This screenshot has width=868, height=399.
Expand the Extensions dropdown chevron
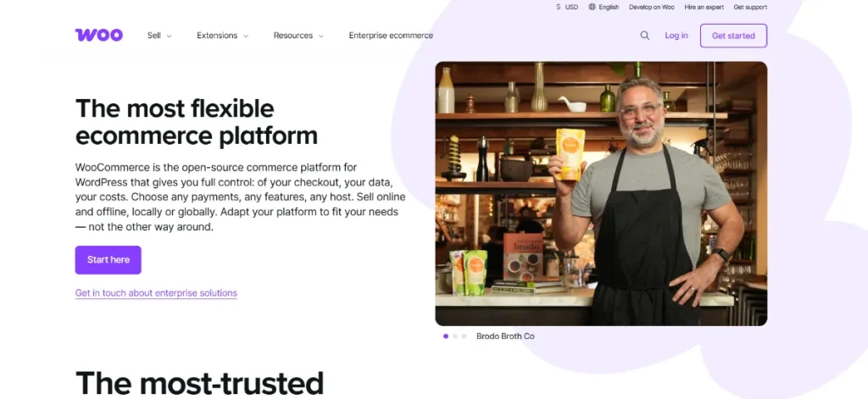(x=246, y=36)
